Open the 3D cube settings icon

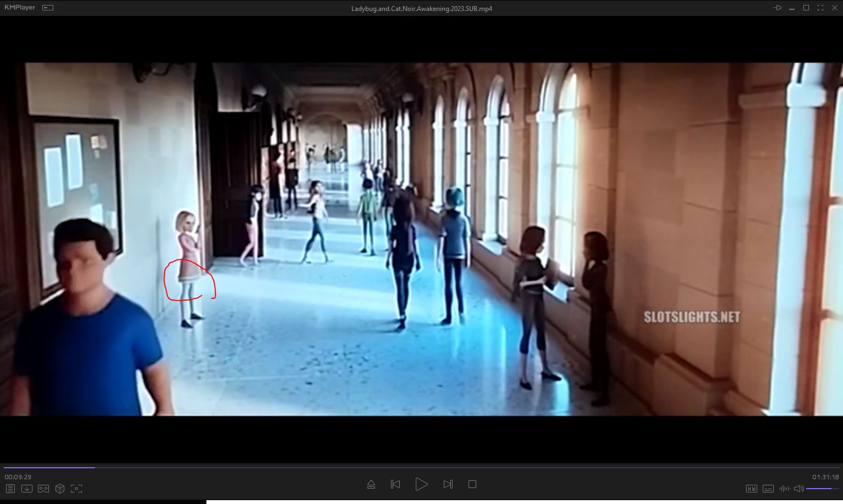pos(60,489)
